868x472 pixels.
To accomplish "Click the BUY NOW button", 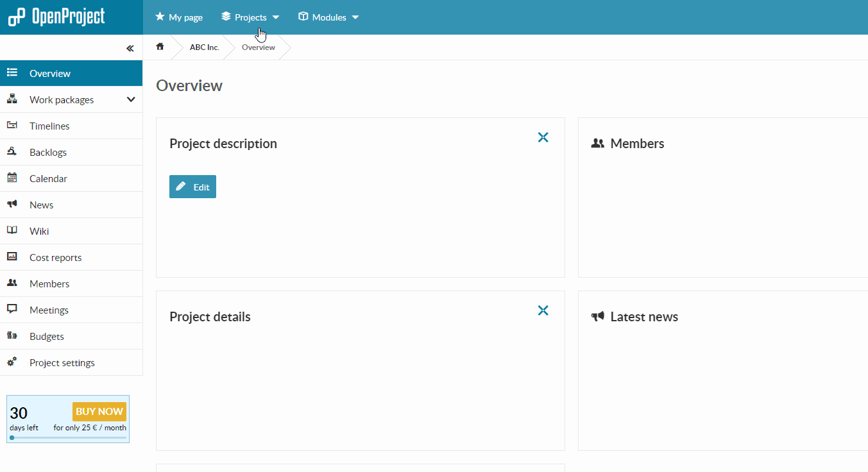I will pyautogui.click(x=99, y=412).
